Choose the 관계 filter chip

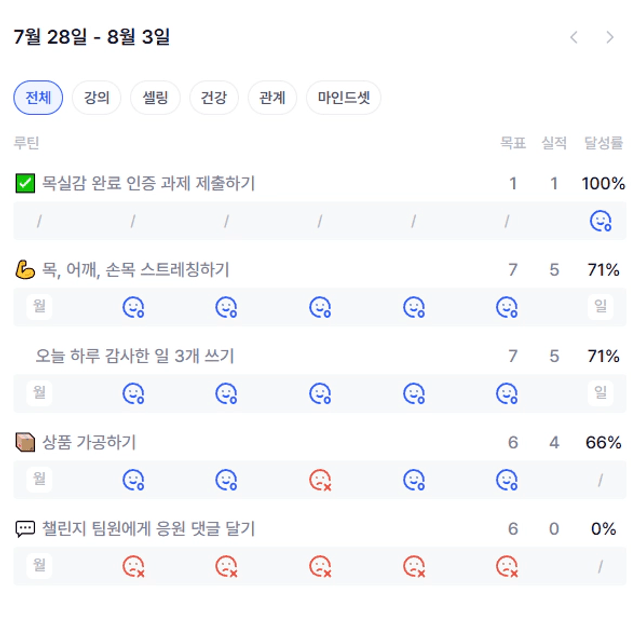coord(272,98)
